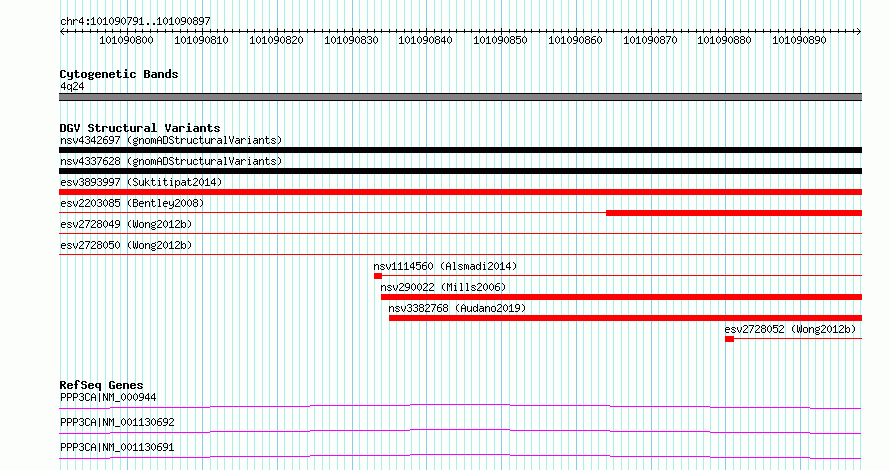Click the magenta line of PPP3CA|NM_001130691
Viewport: 890px width, 470px height.
click(x=460, y=456)
